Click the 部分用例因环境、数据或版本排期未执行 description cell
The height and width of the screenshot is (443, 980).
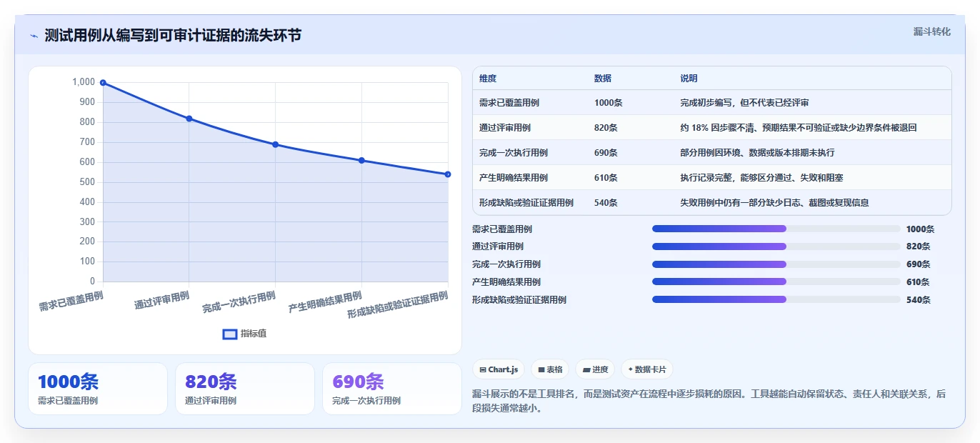tap(758, 153)
